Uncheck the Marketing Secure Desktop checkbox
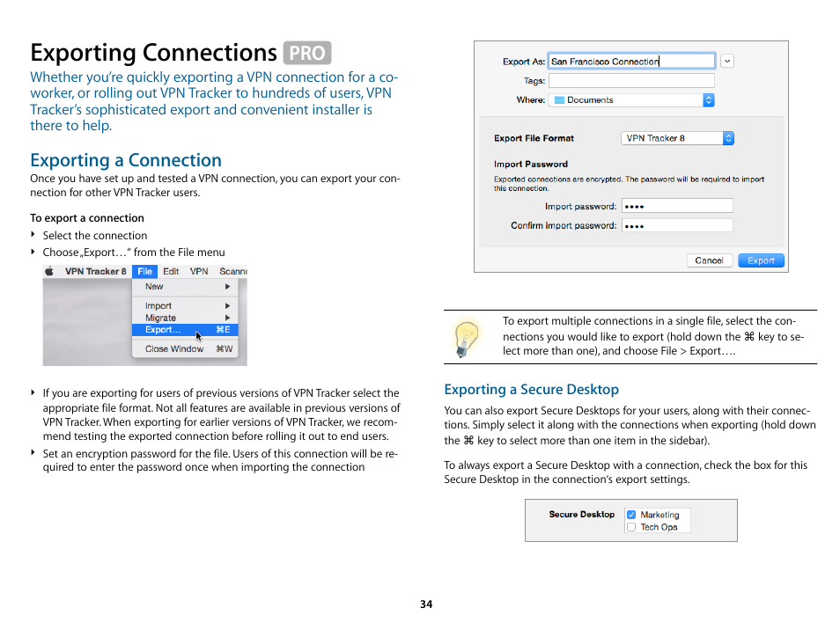Image resolution: width=840 pixels, height=637 pixels. 631,515
